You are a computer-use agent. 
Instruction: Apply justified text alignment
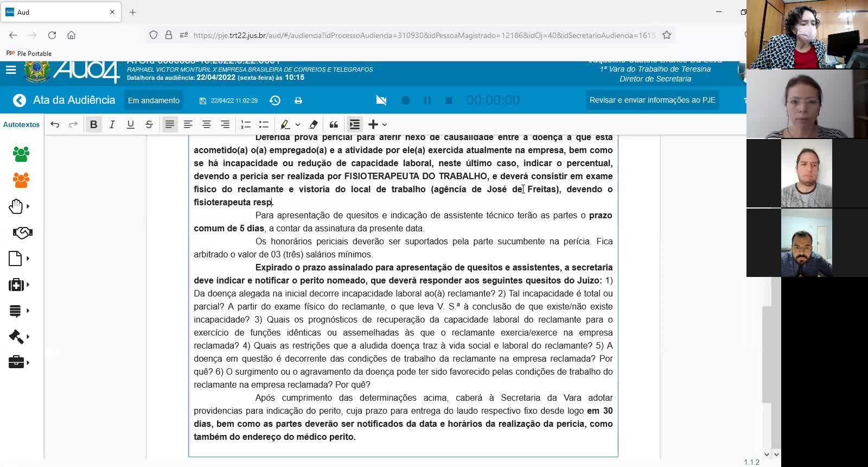point(170,124)
